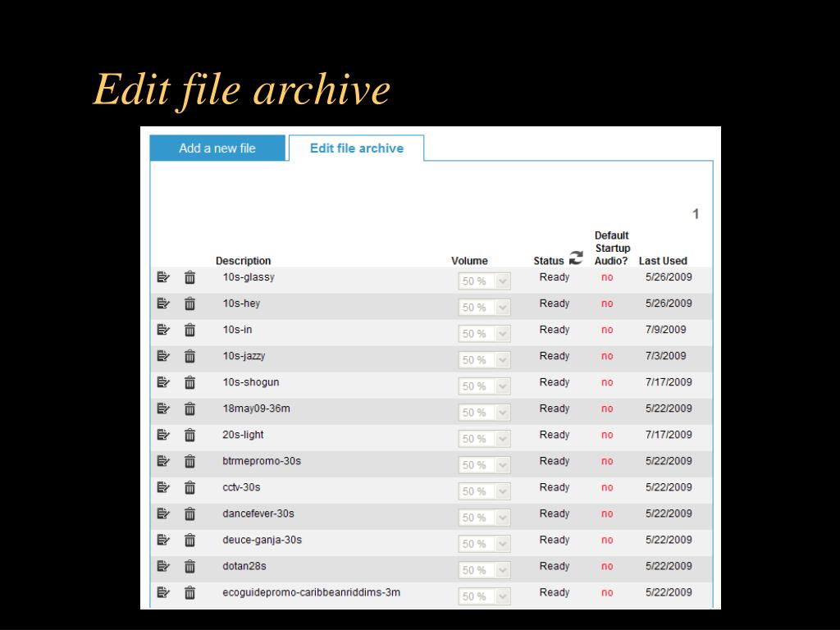The height and width of the screenshot is (630, 840).
Task: Click the Last Used column header
Action: (x=663, y=261)
